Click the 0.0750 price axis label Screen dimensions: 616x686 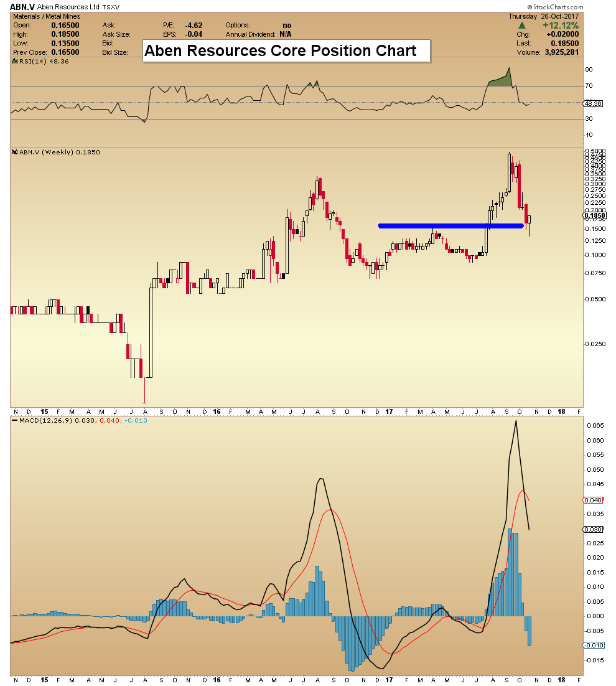click(x=595, y=273)
